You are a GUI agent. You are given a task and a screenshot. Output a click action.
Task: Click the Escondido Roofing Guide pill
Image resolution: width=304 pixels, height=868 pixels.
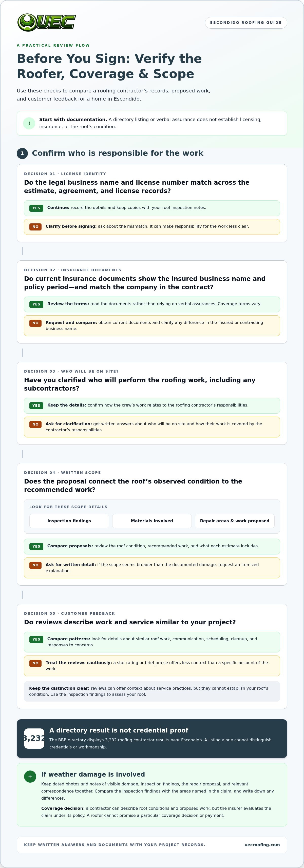click(x=246, y=23)
